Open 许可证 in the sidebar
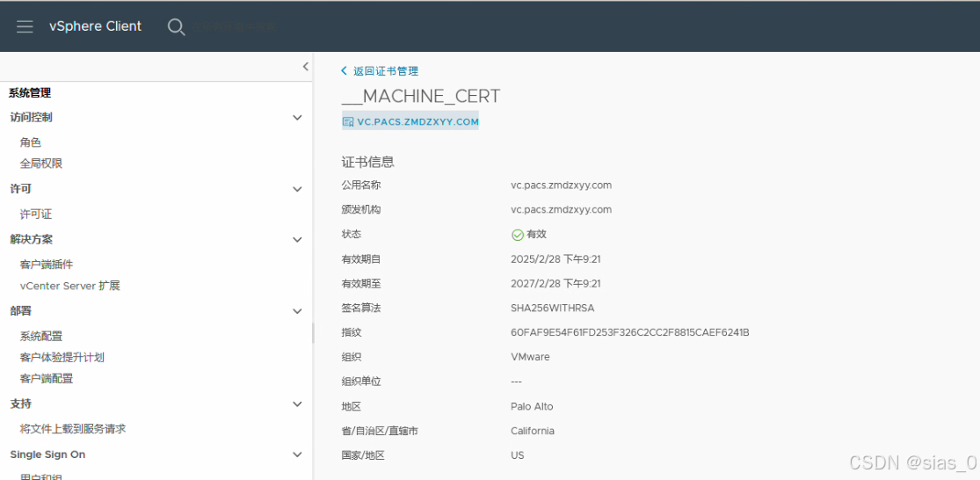980x480 pixels. coord(36,215)
